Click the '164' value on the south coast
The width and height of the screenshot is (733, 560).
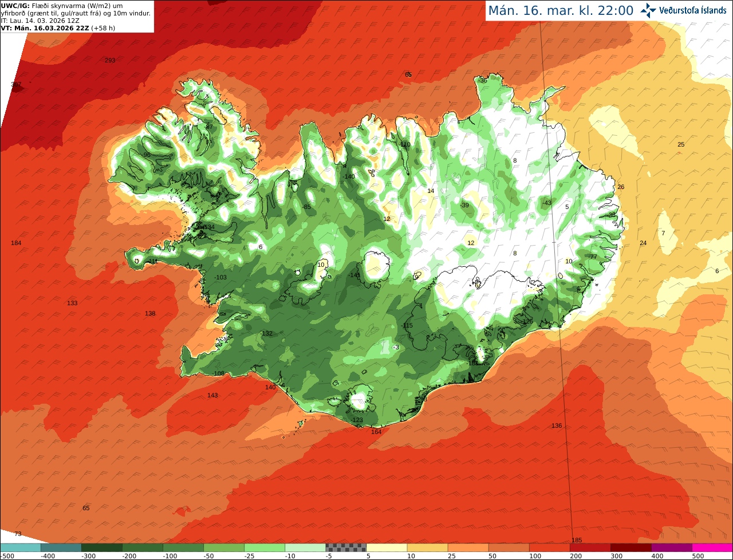[376, 432]
